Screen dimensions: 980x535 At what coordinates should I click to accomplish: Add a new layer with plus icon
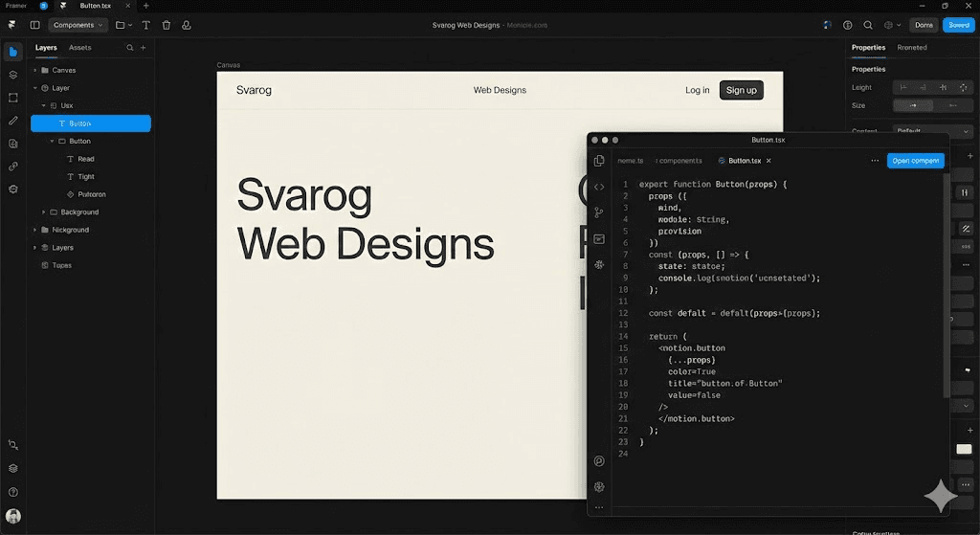pos(144,48)
